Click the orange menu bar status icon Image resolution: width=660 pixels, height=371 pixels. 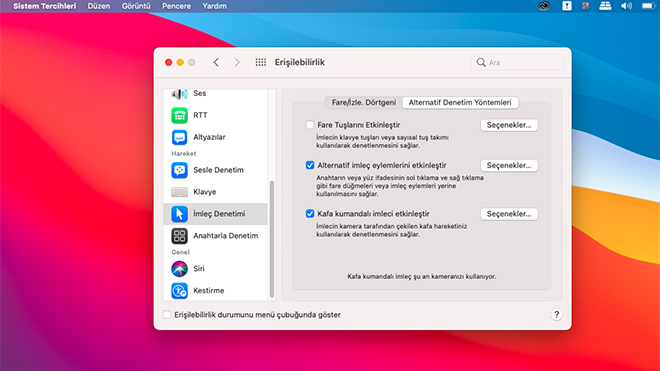tap(585, 6)
